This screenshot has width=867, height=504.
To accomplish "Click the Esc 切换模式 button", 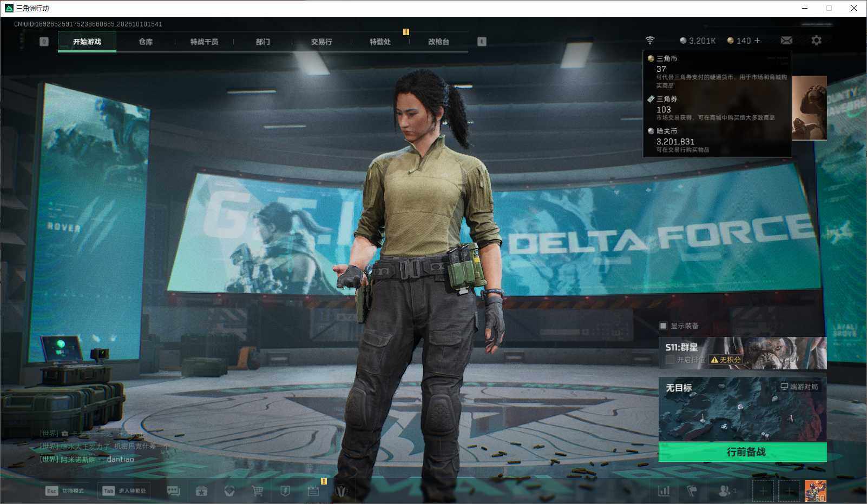I will click(x=65, y=491).
